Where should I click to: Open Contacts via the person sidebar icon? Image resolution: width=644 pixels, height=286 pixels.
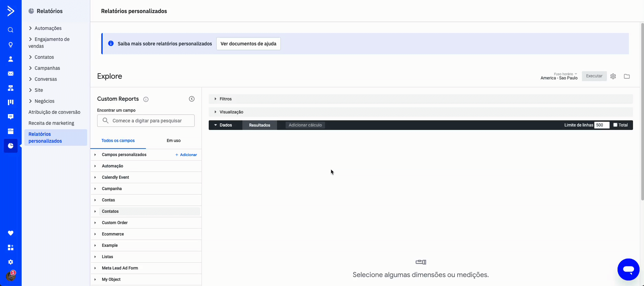[x=11, y=59]
